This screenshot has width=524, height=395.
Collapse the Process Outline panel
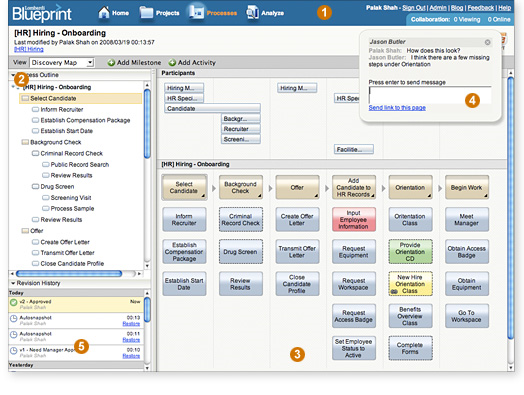(13, 75)
